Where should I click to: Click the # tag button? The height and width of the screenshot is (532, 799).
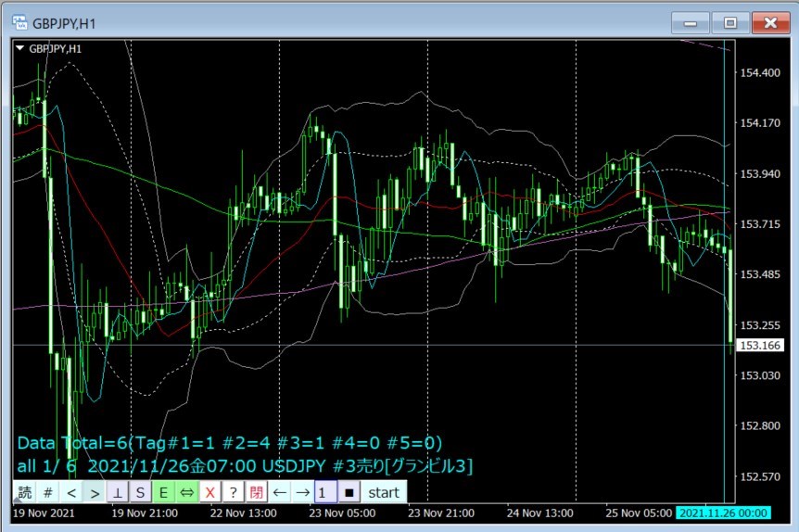pos(48,492)
